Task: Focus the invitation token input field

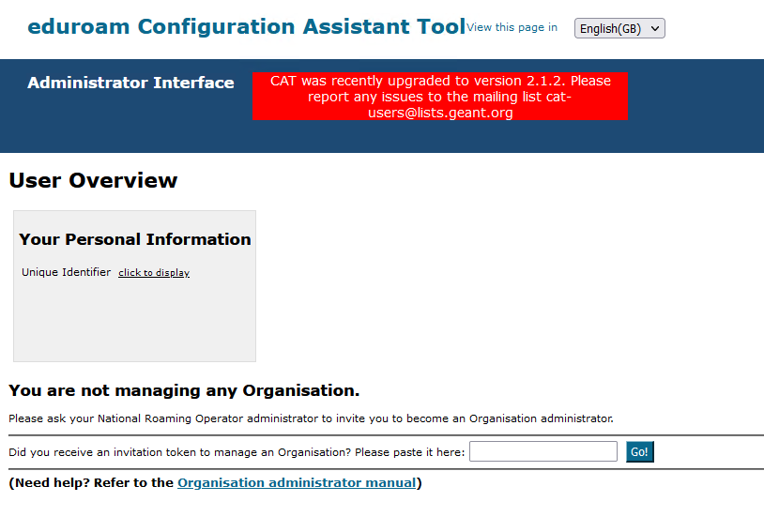Action: tap(543, 451)
